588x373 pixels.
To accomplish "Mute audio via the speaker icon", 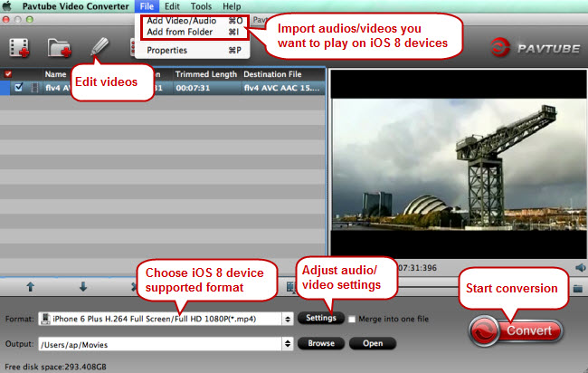I will coord(580,268).
